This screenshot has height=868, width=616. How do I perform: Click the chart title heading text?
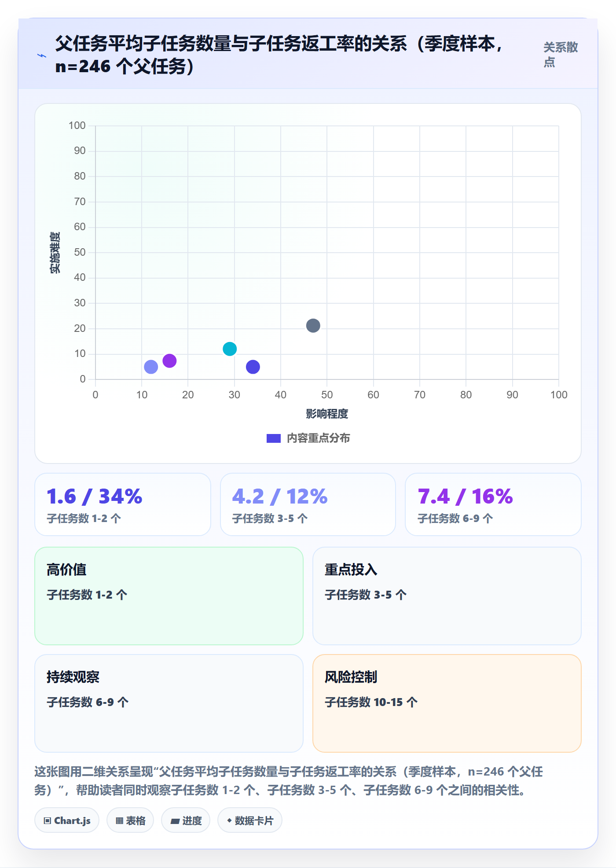pyautogui.click(x=280, y=55)
